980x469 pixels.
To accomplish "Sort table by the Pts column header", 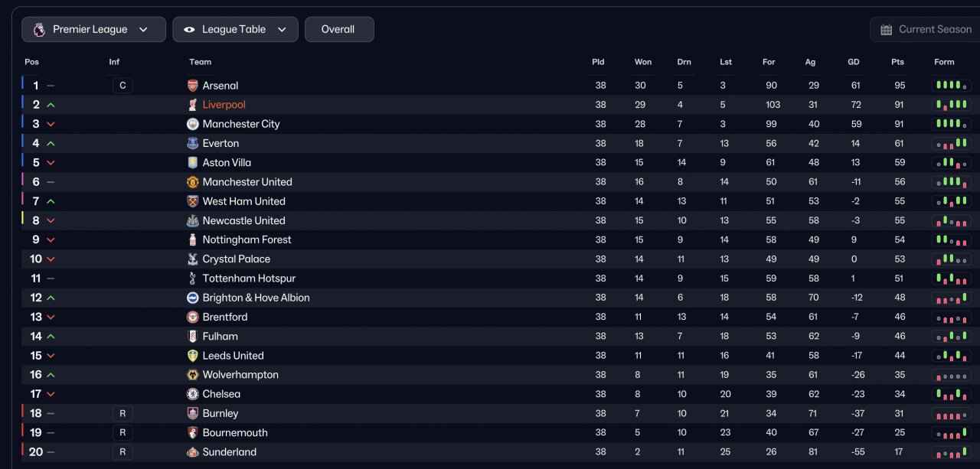I will (x=897, y=62).
